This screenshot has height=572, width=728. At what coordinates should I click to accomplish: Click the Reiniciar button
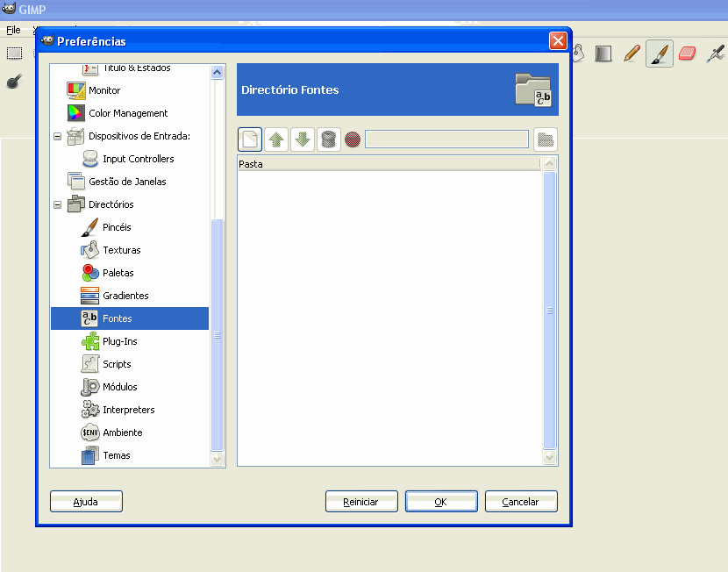tap(361, 502)
